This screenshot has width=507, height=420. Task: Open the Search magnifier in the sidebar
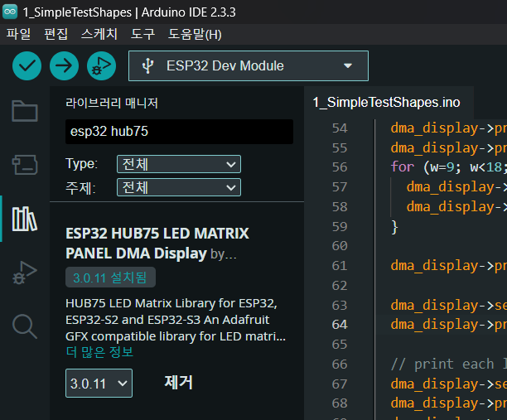[25, 326]
